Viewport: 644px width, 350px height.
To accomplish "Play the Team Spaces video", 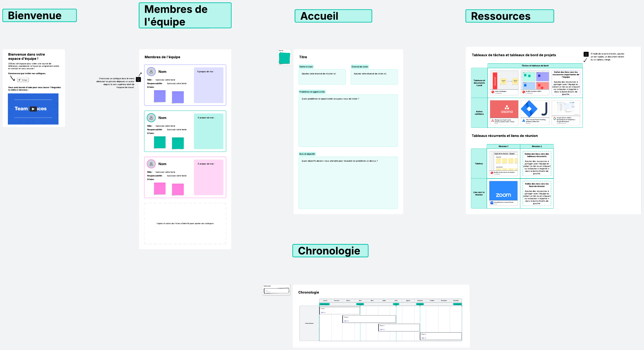I will point(33,109).
